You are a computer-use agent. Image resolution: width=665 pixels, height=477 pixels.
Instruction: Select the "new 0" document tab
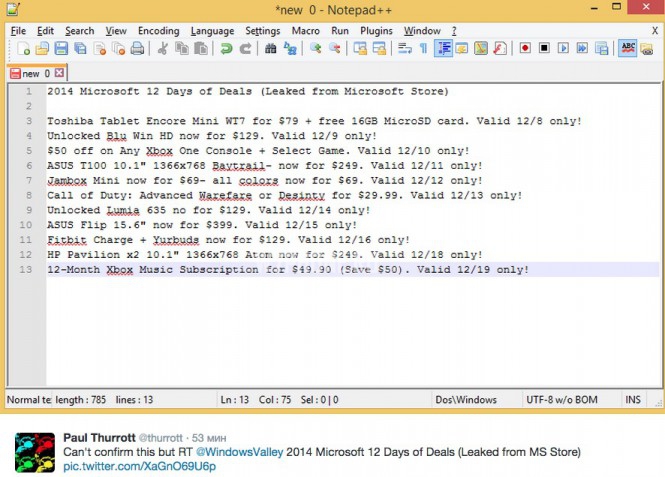coord(36,73)
